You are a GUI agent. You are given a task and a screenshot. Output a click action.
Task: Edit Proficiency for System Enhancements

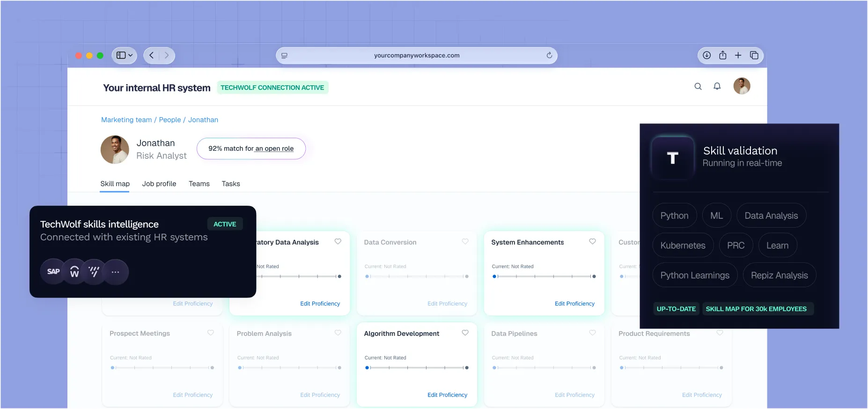click(575, 304)
